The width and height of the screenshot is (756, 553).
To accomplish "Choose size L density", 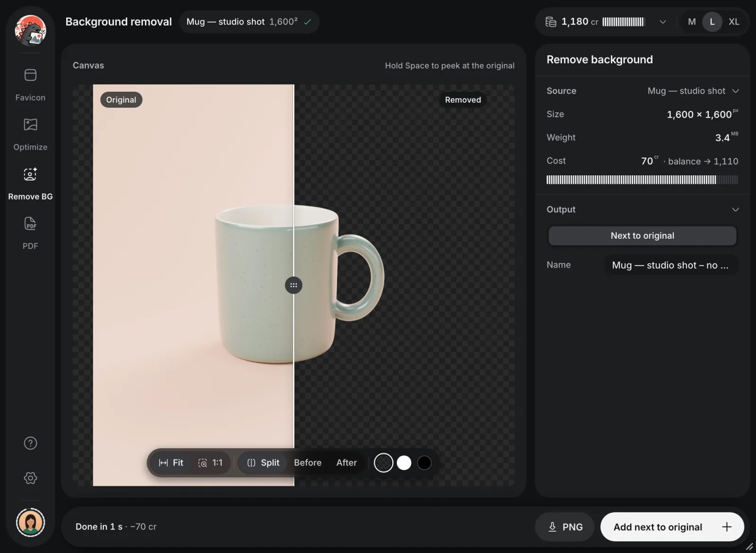I will [712, 22].
